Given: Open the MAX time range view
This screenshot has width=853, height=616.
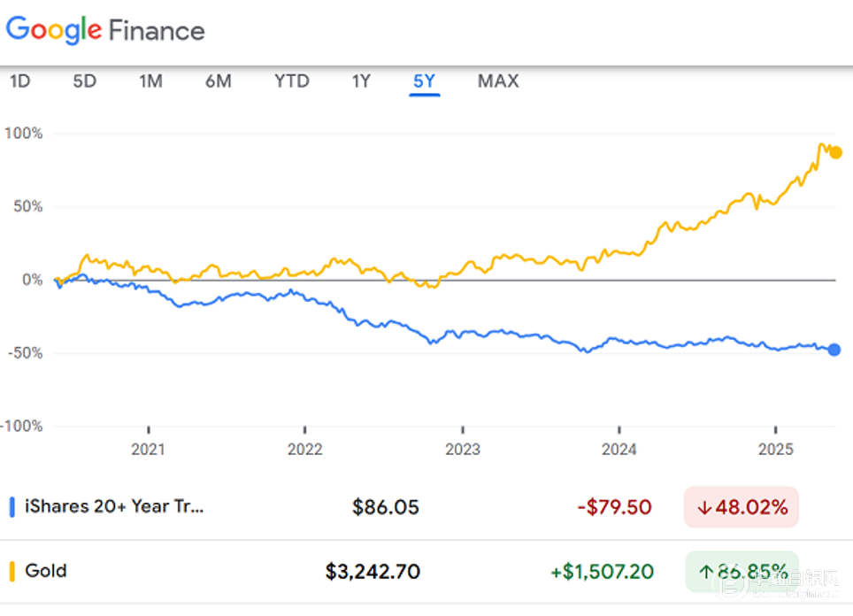Looking at the screenshot, I should coord(498,81).
